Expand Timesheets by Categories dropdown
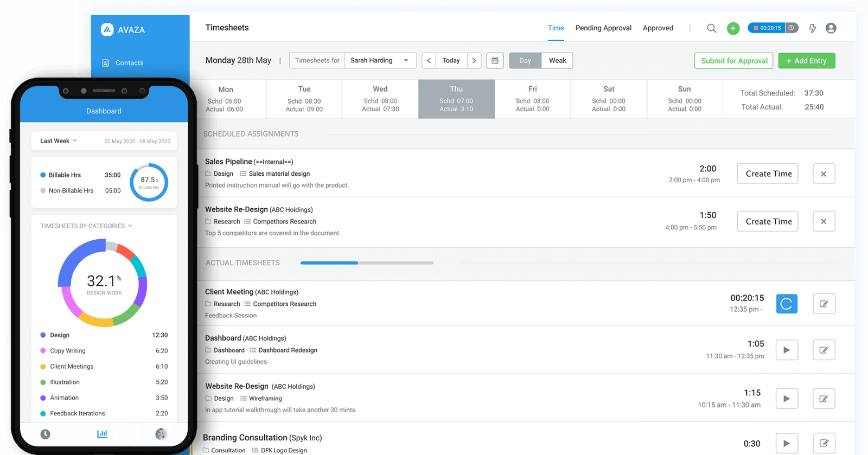The height and width of the screenshot is (455, 868). (86, 226)
